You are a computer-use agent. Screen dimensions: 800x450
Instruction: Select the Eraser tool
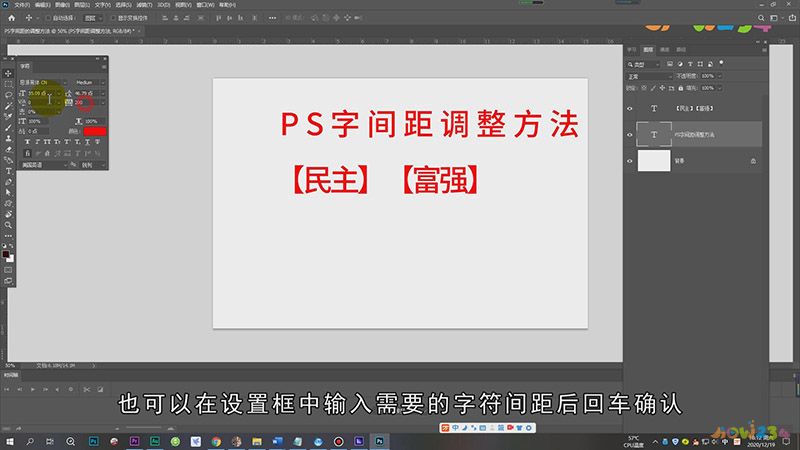[8, 149]
